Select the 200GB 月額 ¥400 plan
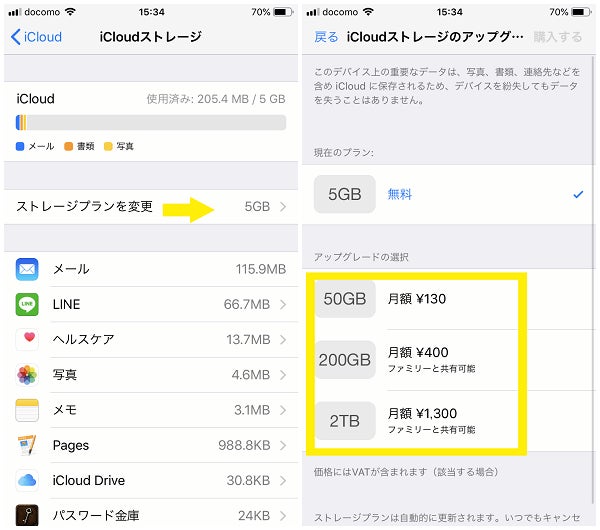Viewport: 600px width, 530px height. [x=448, y=360]
